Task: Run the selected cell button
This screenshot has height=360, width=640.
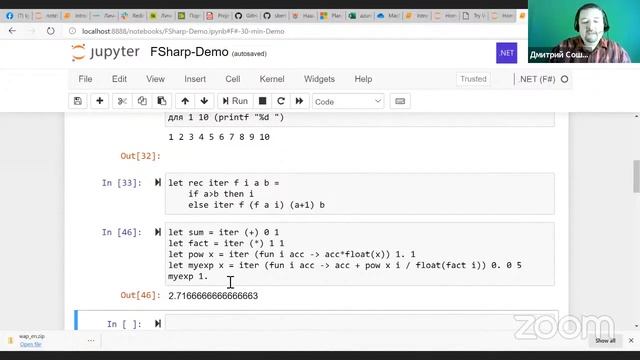Action: click(x=235, y=101)
